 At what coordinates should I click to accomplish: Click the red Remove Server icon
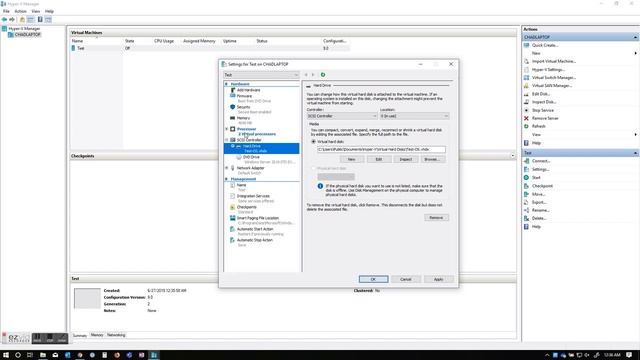coord(527,118)
